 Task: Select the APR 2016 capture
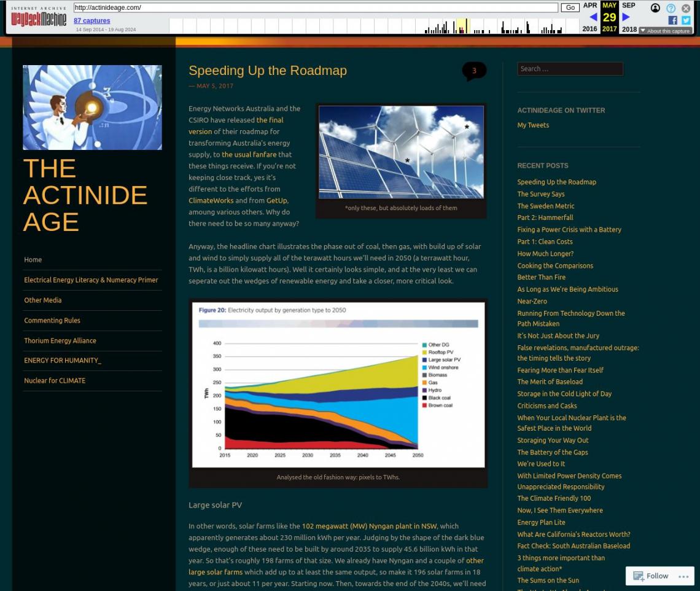click(x=589, y=17)
